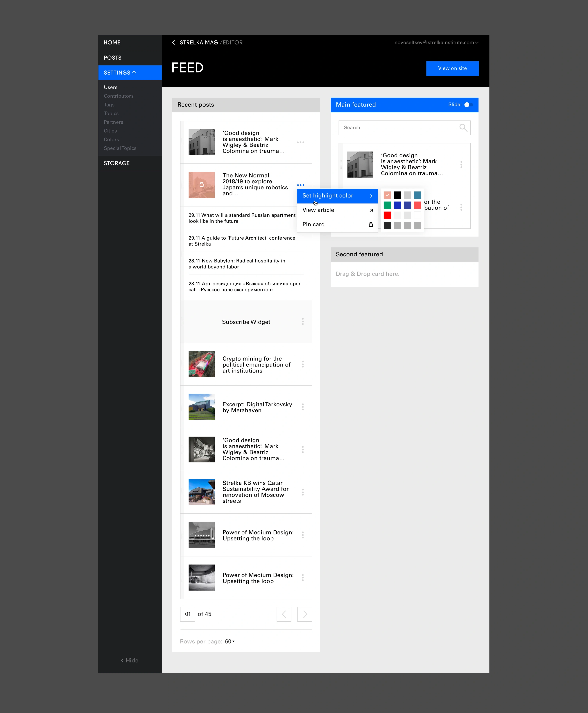Click the search magnifier icon in Main featured
Viewport: 588px width, 713px height.
point(463,128)
